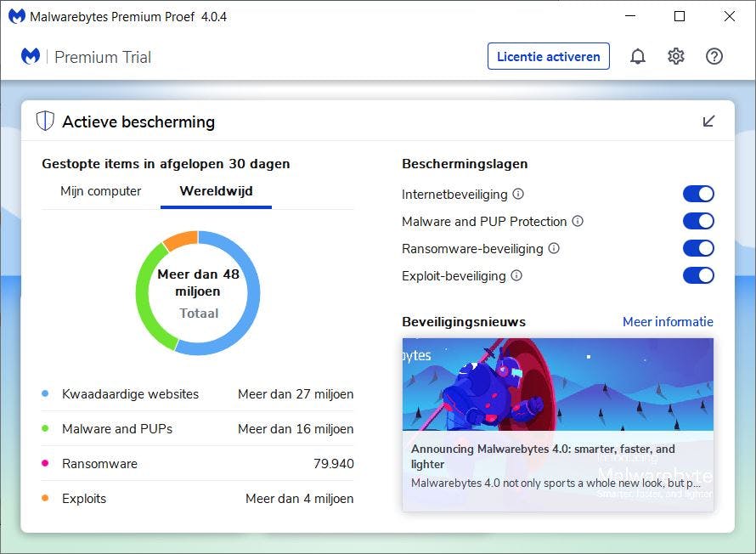The width and height of the screenshot is (756, 554).
Task: Click the Premium Trial header text
Action: pyautogui.click(x=103, y=57)
